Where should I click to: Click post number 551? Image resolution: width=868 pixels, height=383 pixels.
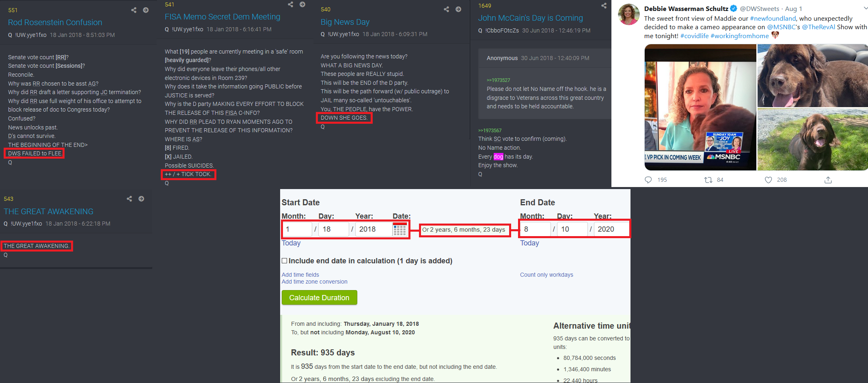13,10
